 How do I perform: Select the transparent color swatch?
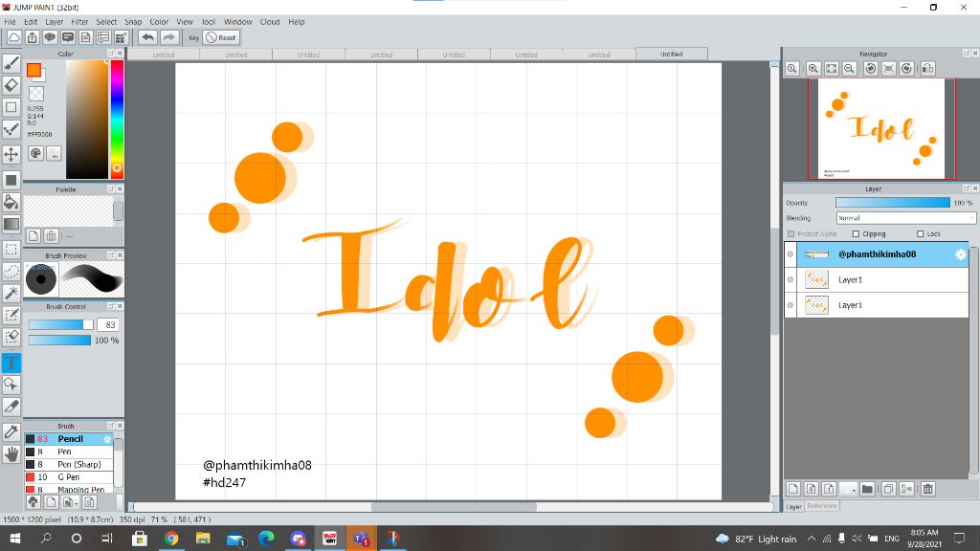point(37,94)
